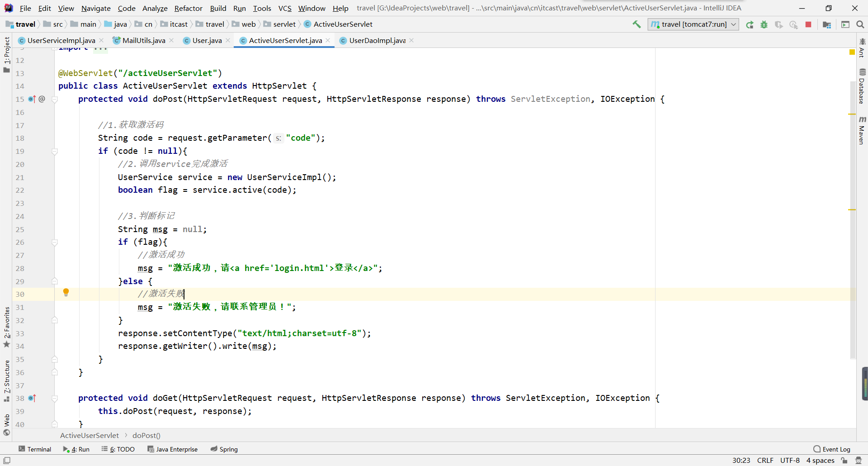Close the User.java tab
Image resolution: width=868 pixels, height=466 pixels.
(228, 41)
